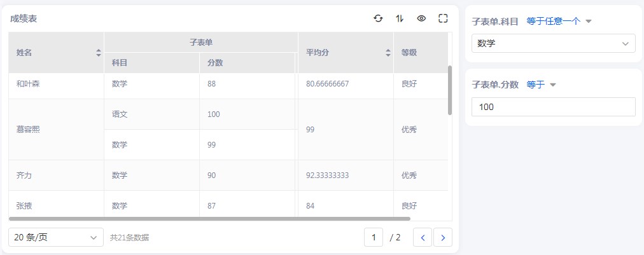The image size is (644, 255).
Task: Open 等于任意一个 condition dropdown
Action: [559, 21]
